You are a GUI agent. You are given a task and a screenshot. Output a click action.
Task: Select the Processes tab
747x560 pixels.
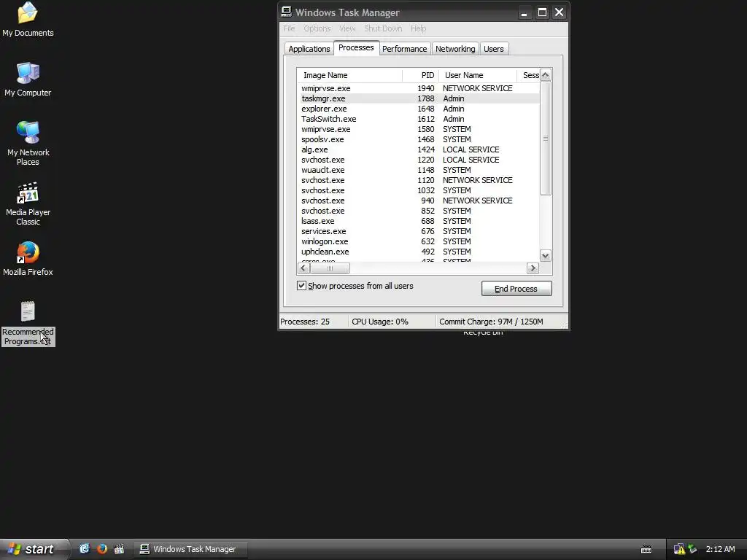click(x=356, y=47)
